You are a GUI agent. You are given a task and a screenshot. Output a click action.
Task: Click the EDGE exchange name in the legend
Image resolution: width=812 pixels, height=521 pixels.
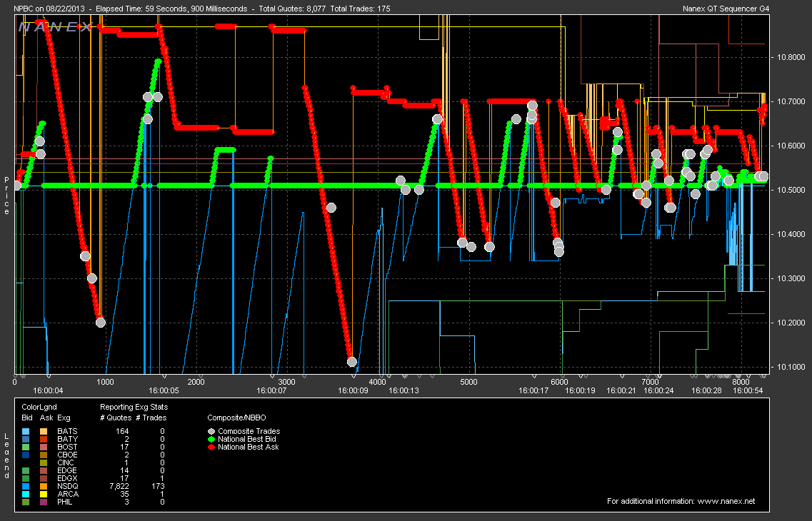(67, 470)
